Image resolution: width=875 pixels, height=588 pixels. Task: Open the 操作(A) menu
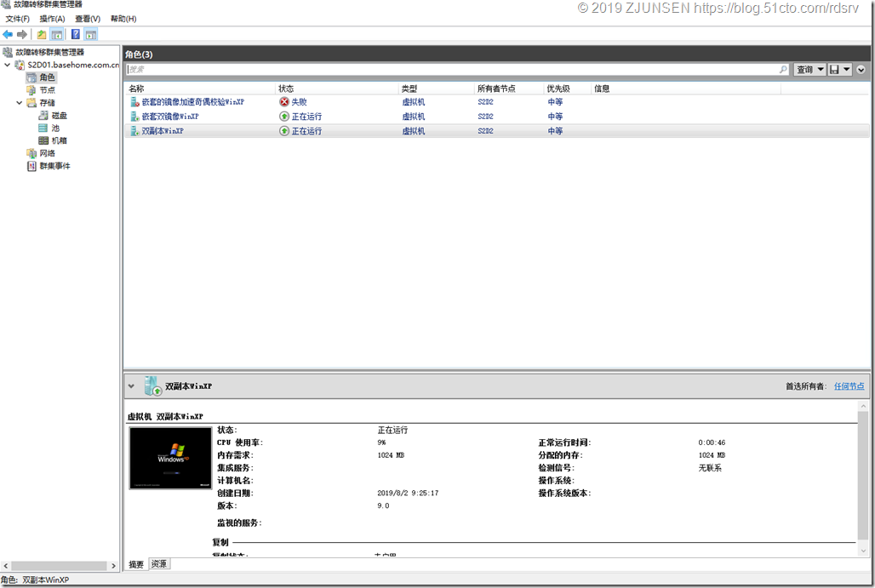pos(52,19)
